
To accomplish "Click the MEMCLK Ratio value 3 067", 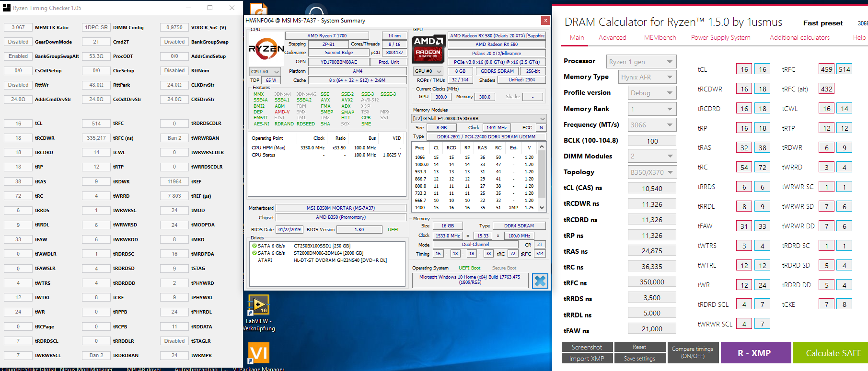I will [18, 28].
